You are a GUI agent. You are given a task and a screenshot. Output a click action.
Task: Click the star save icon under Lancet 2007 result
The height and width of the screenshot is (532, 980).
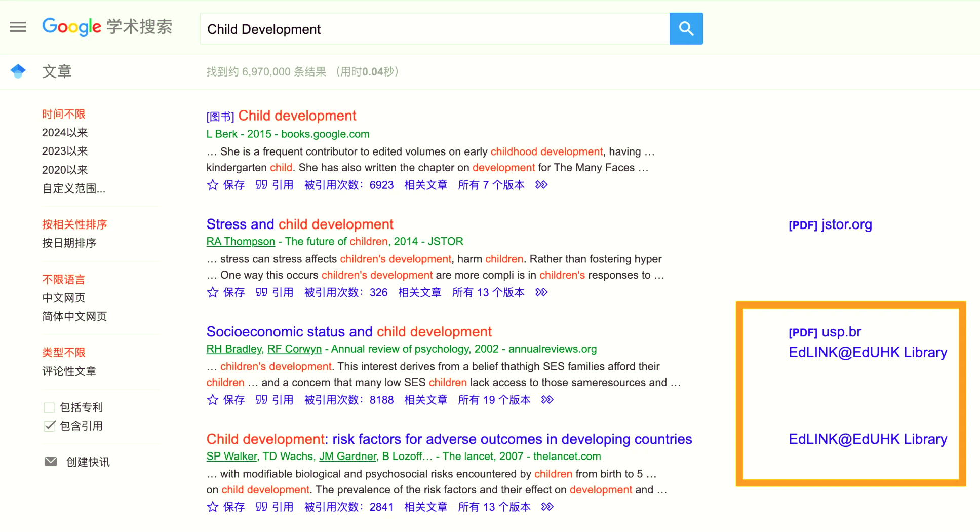click(x=213, y=507)
